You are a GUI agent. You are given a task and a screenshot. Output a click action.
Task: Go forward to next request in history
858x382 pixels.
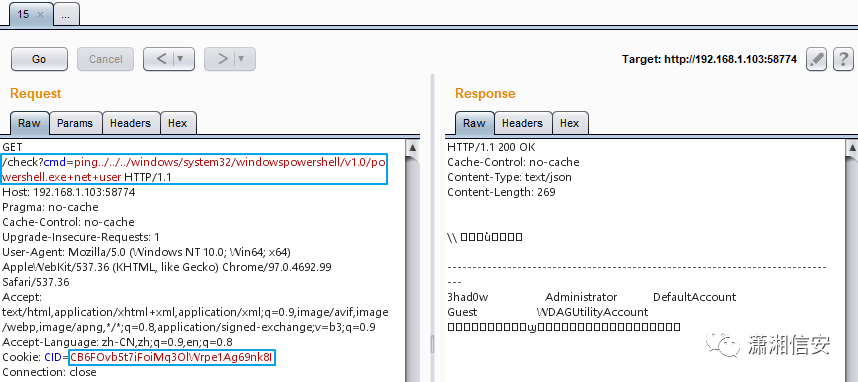click(x=222, y=59)
